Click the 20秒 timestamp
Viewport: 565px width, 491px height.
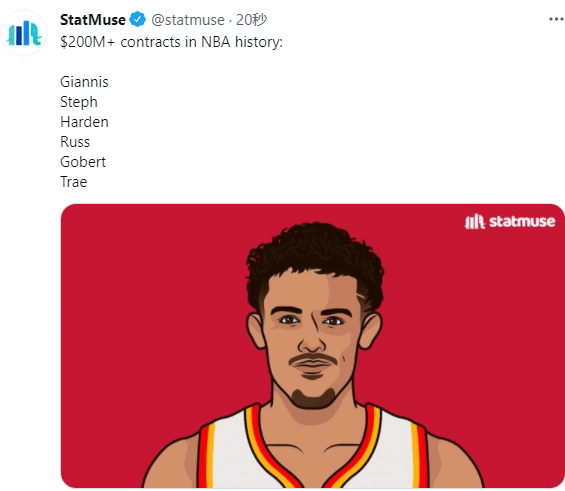coord(251,20)
